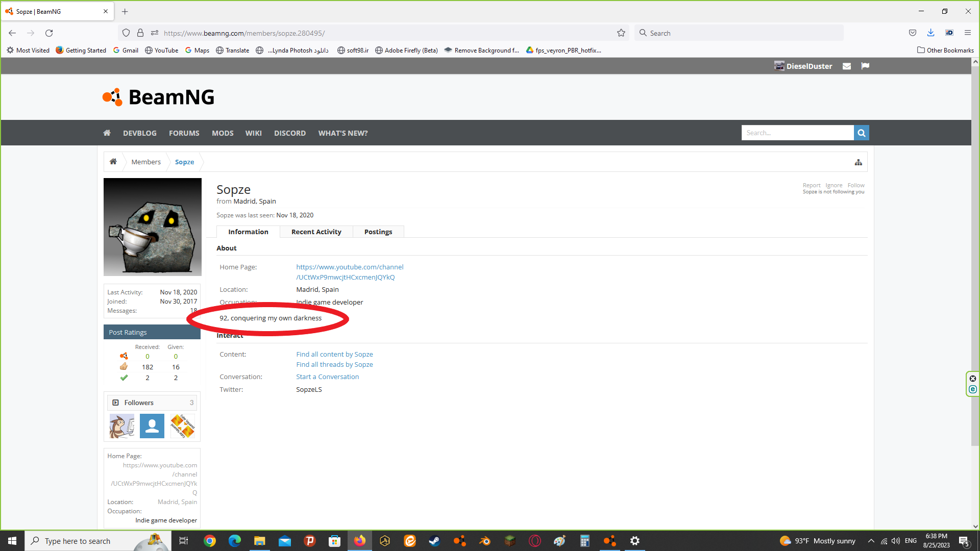Follow the user Sopze
Screen dimensions: 980x551
(856, 186)
